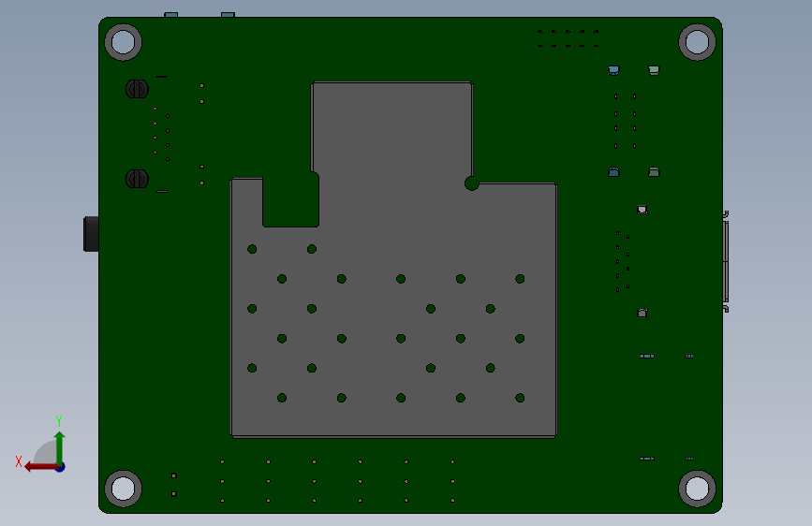Select the lower black slotted through-hole
812x526 pixels.
point(138,179)
